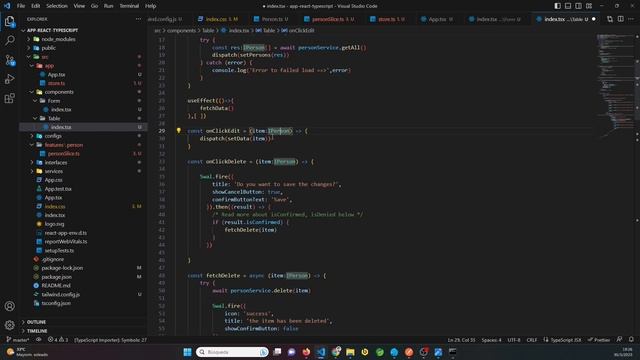Expand the interfaces folder
The image size is (640, 360).
56,162
